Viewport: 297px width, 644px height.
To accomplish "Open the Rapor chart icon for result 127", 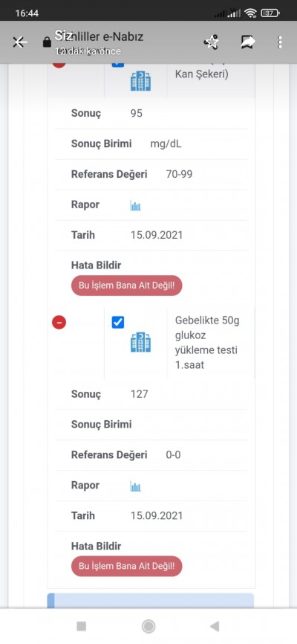I will tap(135, 486).
